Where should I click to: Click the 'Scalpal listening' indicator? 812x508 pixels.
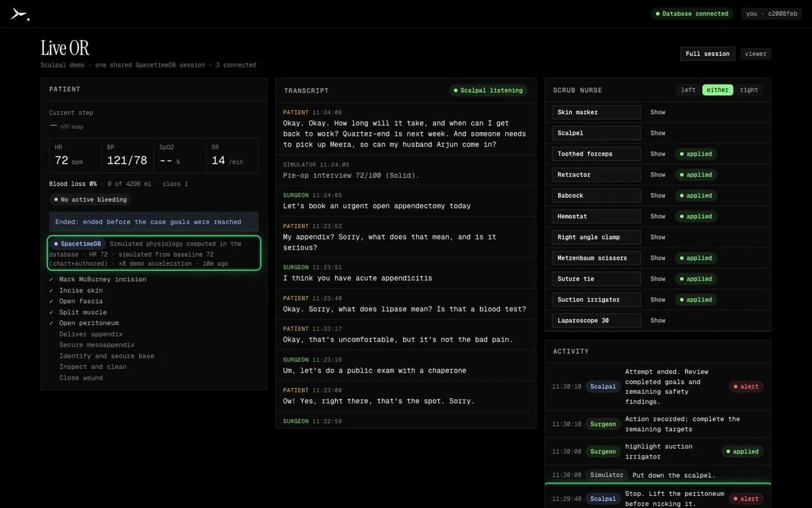point(488,91)
